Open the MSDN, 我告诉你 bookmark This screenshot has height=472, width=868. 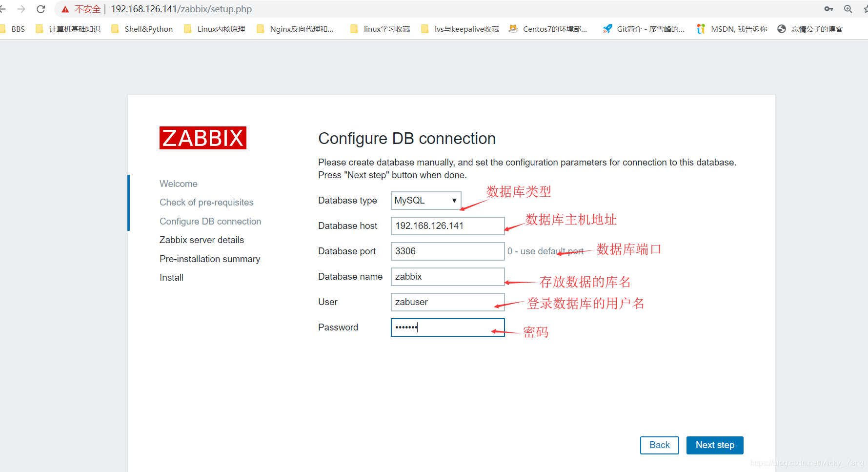click(x=732, y=29)
